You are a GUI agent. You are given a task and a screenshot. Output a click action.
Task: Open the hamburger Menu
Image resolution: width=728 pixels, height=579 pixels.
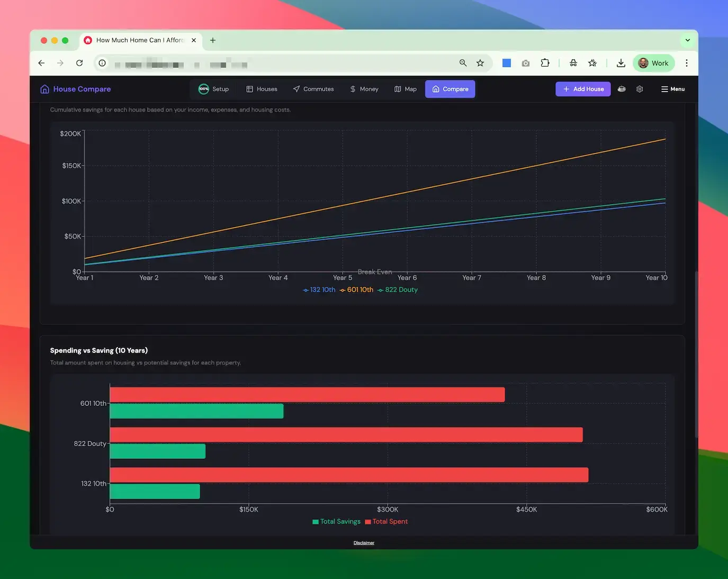click(x=672, y=89)
